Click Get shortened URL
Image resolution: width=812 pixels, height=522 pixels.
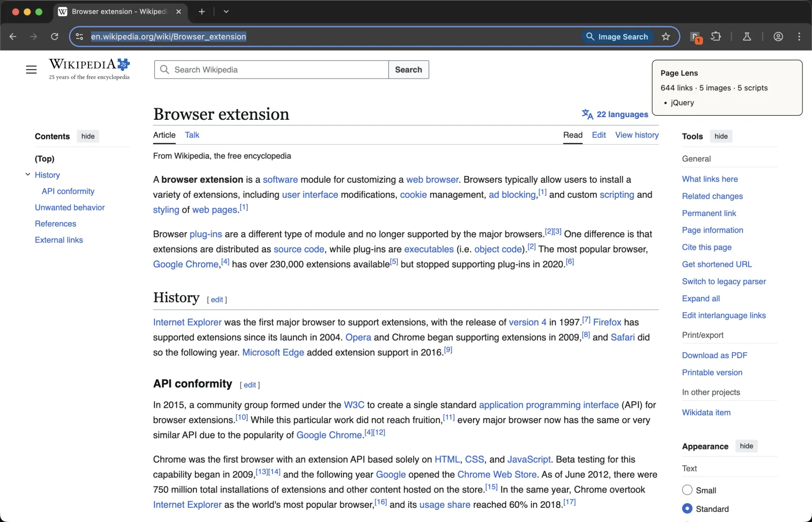point(717,264)
